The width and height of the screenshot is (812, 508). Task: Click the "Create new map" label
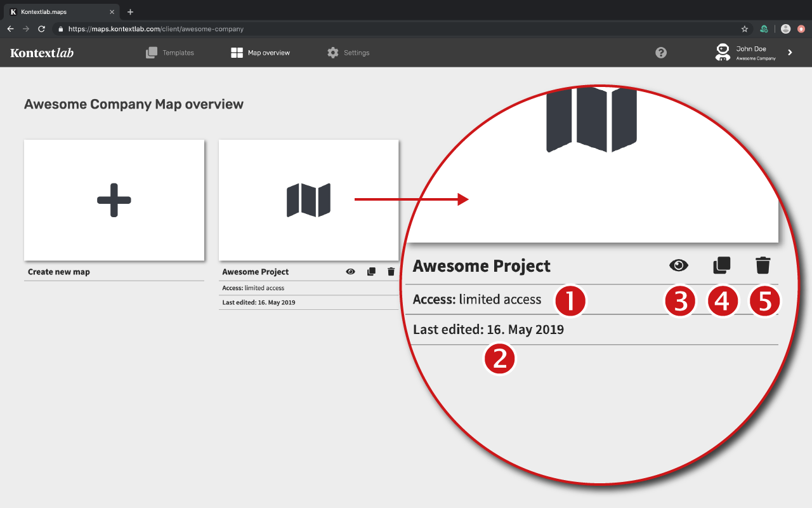[59, 272]
